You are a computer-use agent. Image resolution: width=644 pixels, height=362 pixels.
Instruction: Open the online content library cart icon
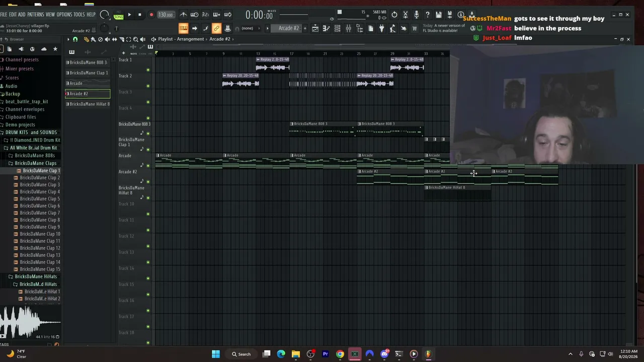415,28
